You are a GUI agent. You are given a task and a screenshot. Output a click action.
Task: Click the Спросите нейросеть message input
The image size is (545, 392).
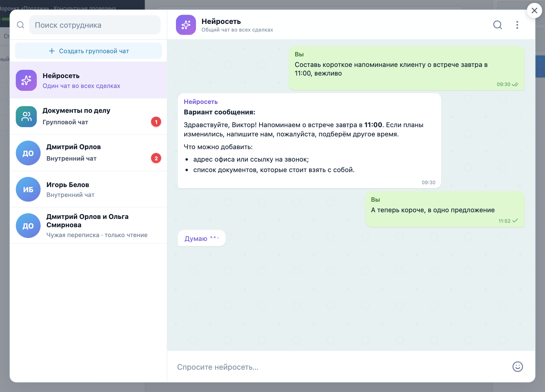point(341,367)
